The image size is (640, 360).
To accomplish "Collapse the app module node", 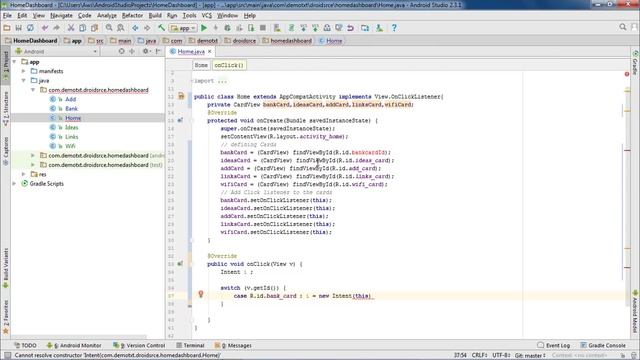I will (15, 62).
